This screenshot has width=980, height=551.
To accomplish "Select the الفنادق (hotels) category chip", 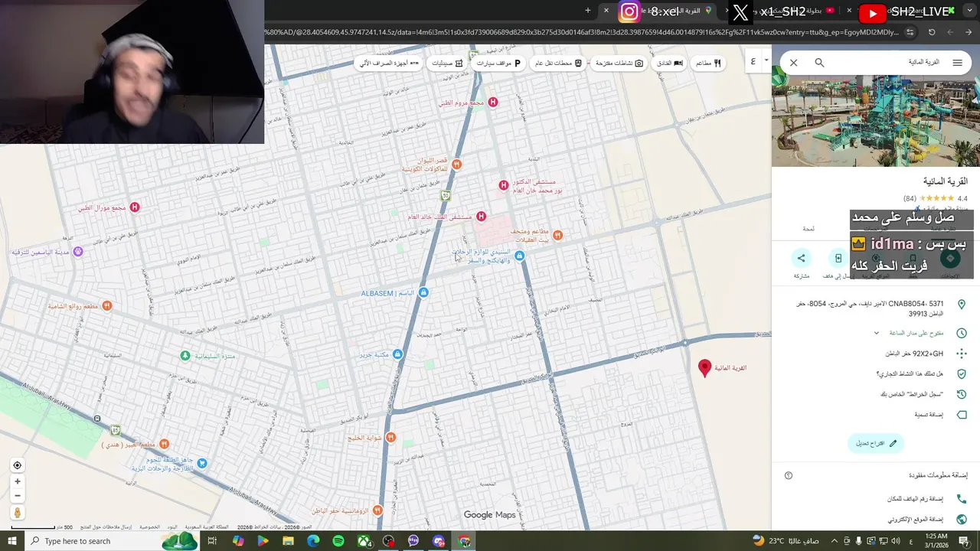I will pyautogui.click(x=670, y=64).
